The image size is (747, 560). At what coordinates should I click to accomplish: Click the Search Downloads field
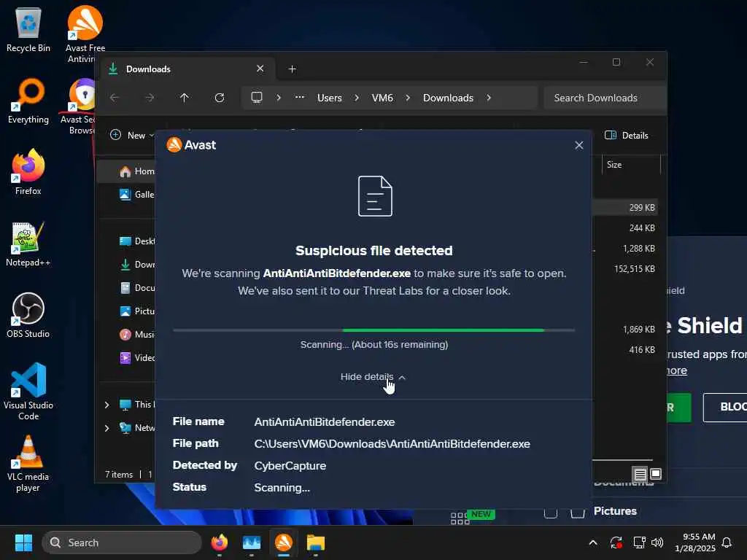click(x=605, y=98)
